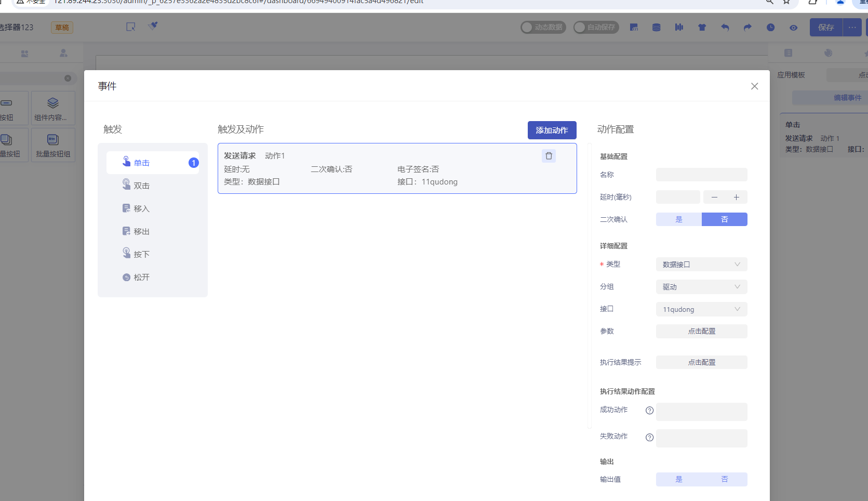Set 二次确认 to 否
The height and width of the screenshot is (501, 868).
coord(725,219)
